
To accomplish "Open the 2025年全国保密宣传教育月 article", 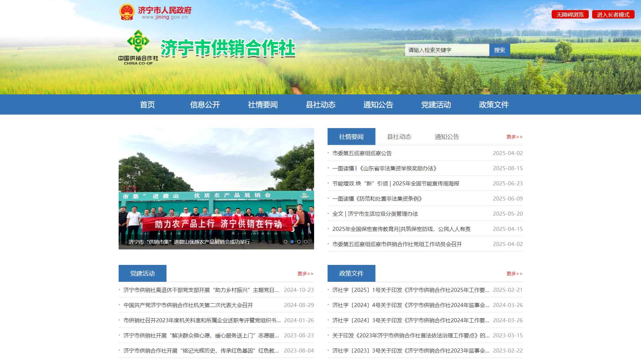I will [401, 229].
